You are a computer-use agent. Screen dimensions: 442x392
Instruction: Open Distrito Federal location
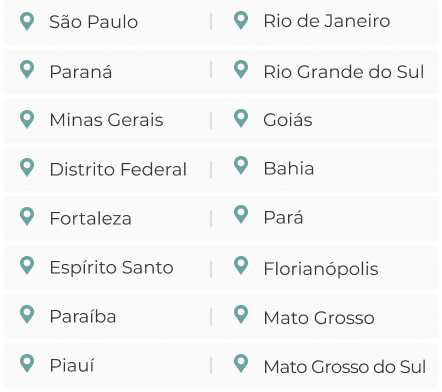[x=118, y=169]
